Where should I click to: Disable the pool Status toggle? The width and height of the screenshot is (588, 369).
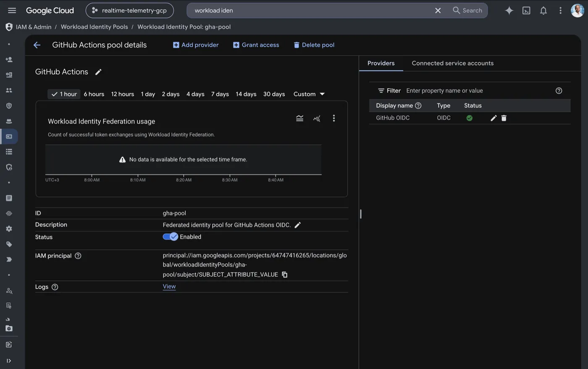click(x=171, y=237)
